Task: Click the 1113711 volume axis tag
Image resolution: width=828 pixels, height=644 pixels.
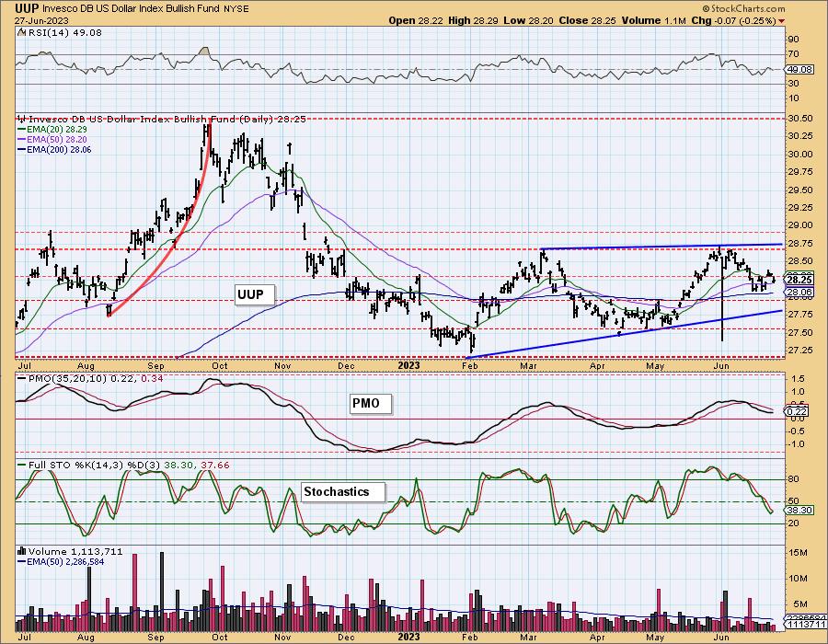Action: [805, 625]
